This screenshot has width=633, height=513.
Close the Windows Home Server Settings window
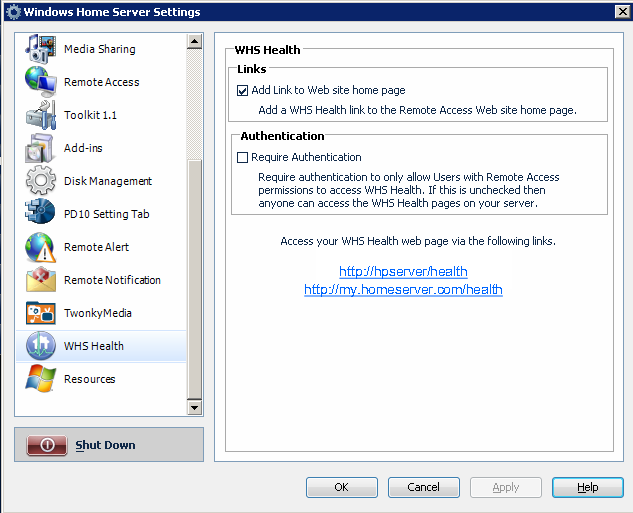(x=622, y=12)
